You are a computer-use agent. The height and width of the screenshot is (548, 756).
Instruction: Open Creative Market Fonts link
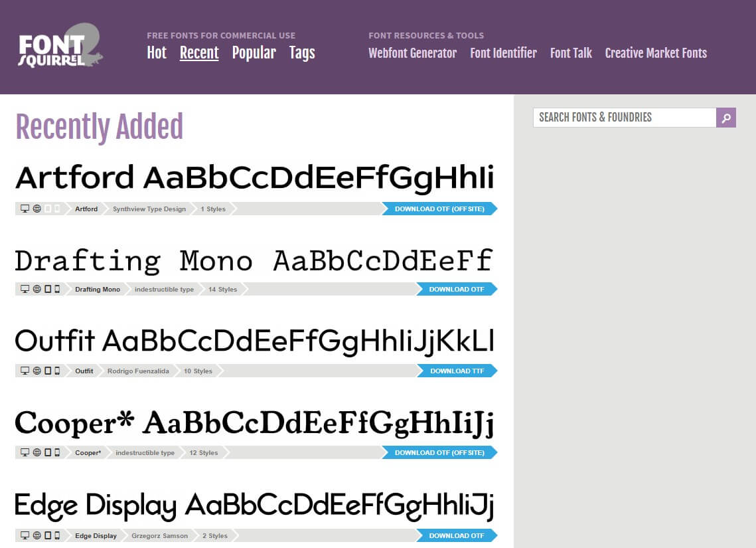[x=656, y=52]
